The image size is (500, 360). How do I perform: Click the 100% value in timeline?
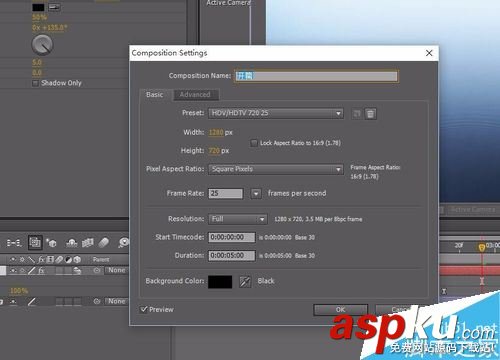(x=19, y=291)
